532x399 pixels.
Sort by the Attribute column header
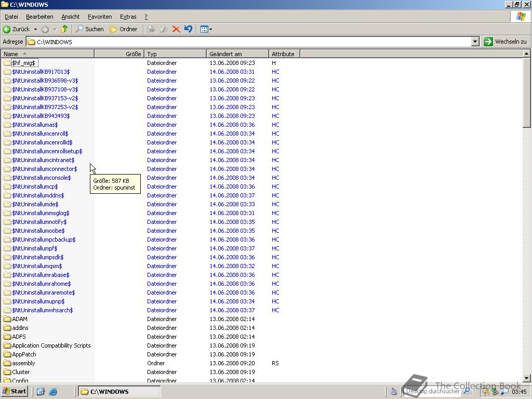tap(284, 54)
